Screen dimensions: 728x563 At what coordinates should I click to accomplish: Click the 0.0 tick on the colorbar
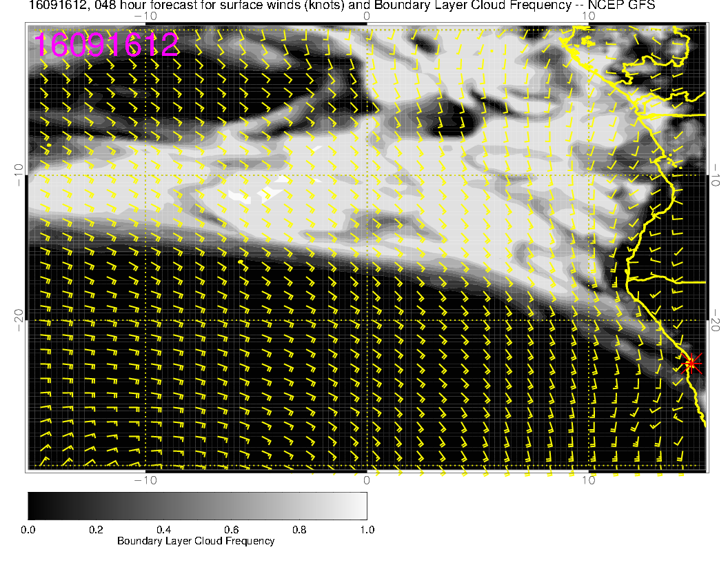click(x=28, y=529)
